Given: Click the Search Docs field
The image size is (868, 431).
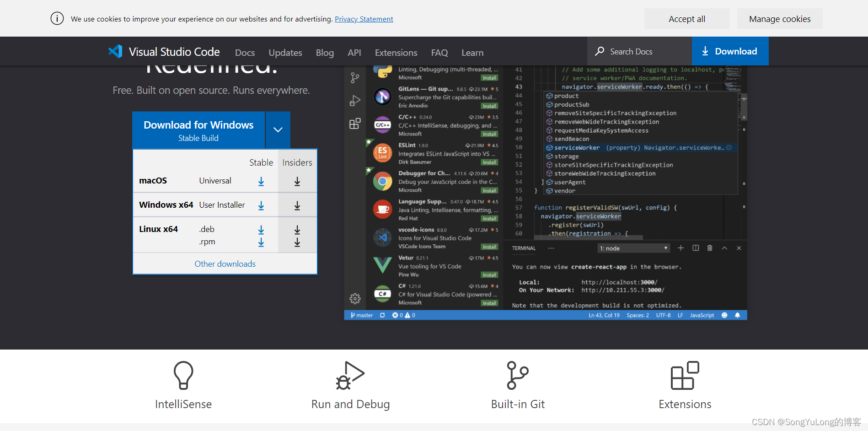Looking at the screenshot, I should coord(639,51).
